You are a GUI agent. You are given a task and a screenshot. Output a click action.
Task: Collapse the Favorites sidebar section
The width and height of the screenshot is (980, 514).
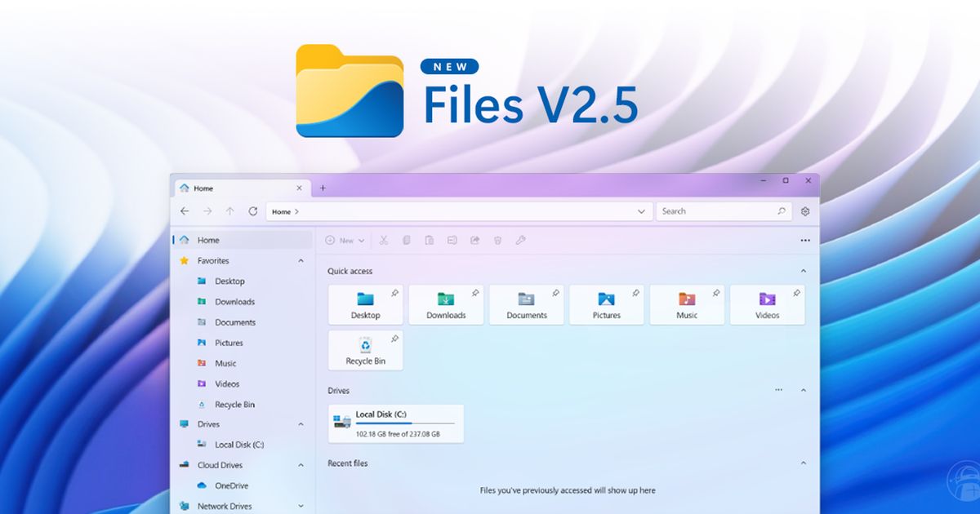point(301,261)
